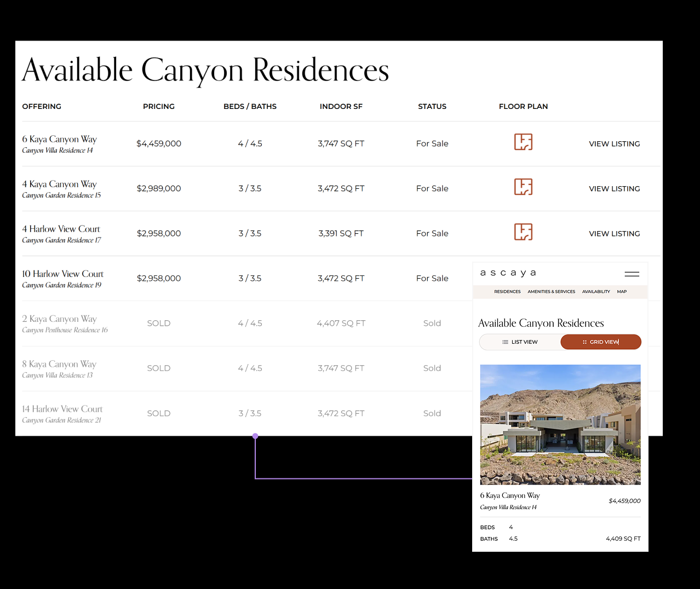
Task: Click the FLOOR PLAN column header
Action: coord(523,107)
